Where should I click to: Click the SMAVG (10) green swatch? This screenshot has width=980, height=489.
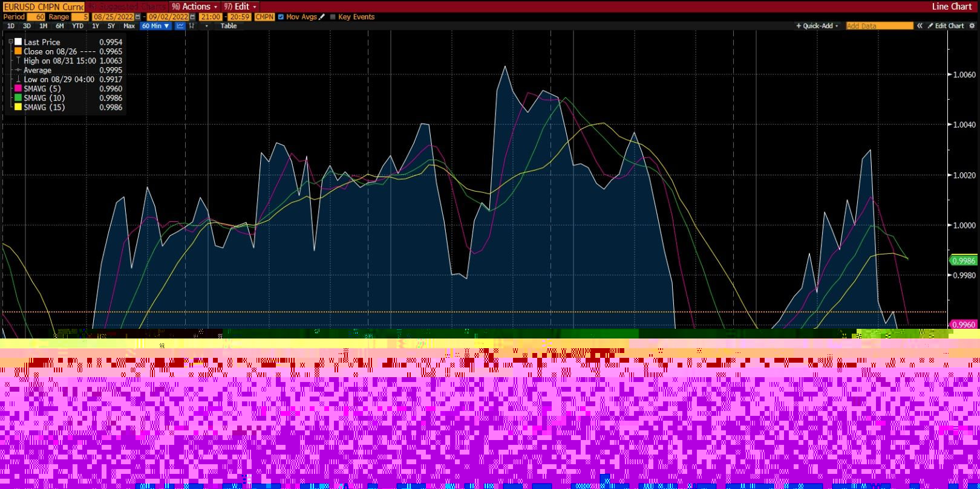(18, 98)
